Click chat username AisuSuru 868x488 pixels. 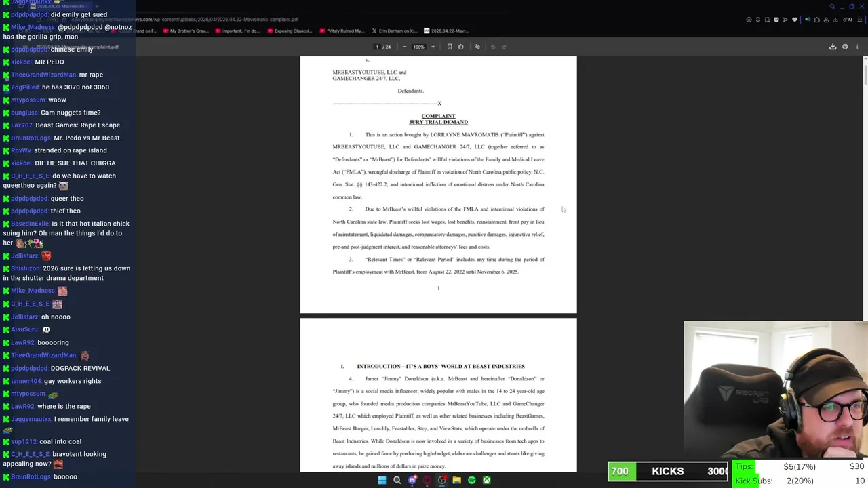[x=24, y=329]
